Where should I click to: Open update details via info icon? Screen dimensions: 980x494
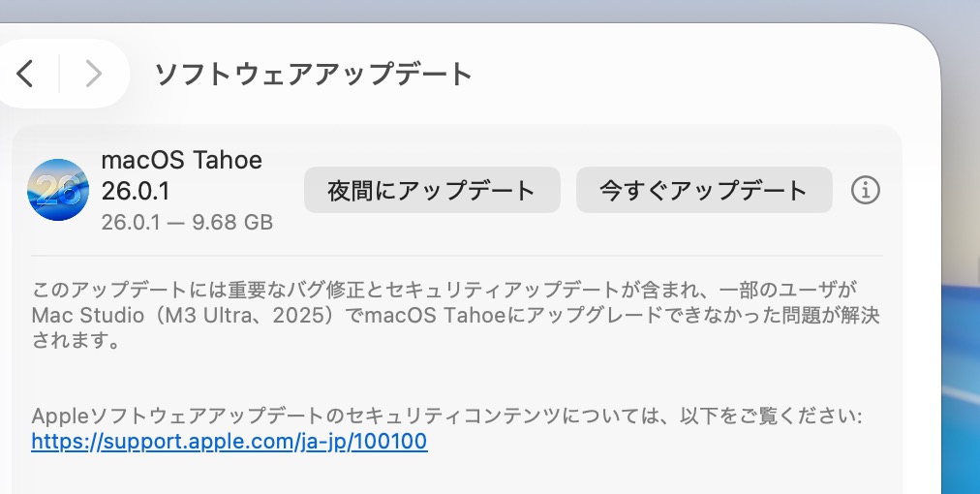(865, 191)
